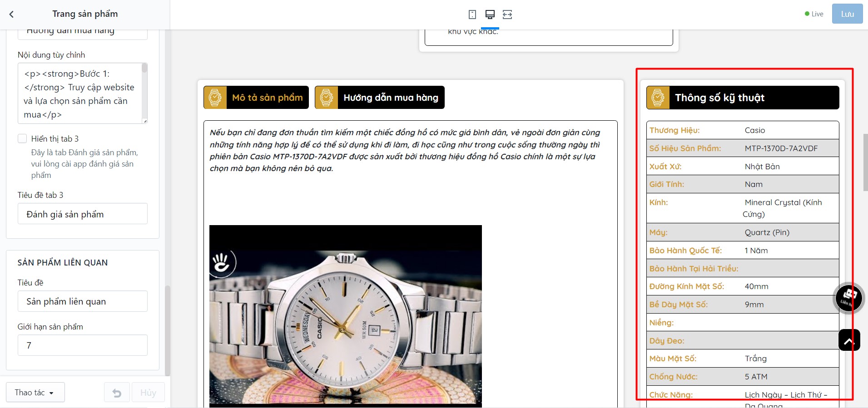Click the Trang sản phẩm title
The image size is (868, 408).
pyautogui.click(x=85, y=14)
